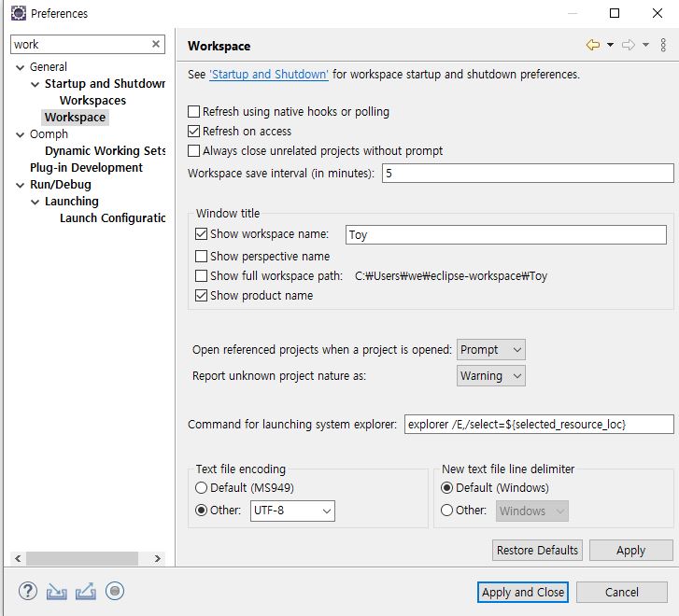
Task: Open the three-dot view menu icon
Action: click(663, 45)
